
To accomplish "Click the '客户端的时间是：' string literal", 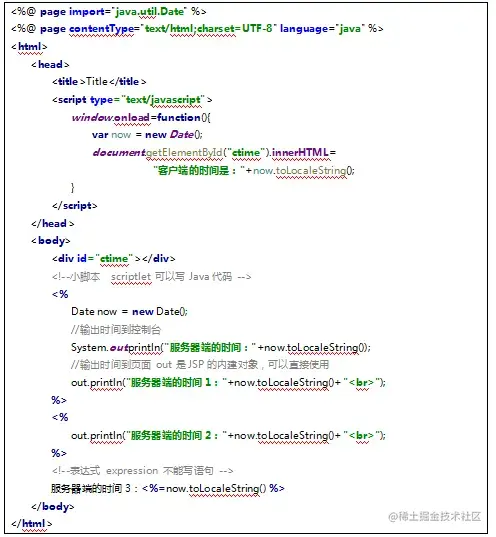I will click(x=199, y=170).
